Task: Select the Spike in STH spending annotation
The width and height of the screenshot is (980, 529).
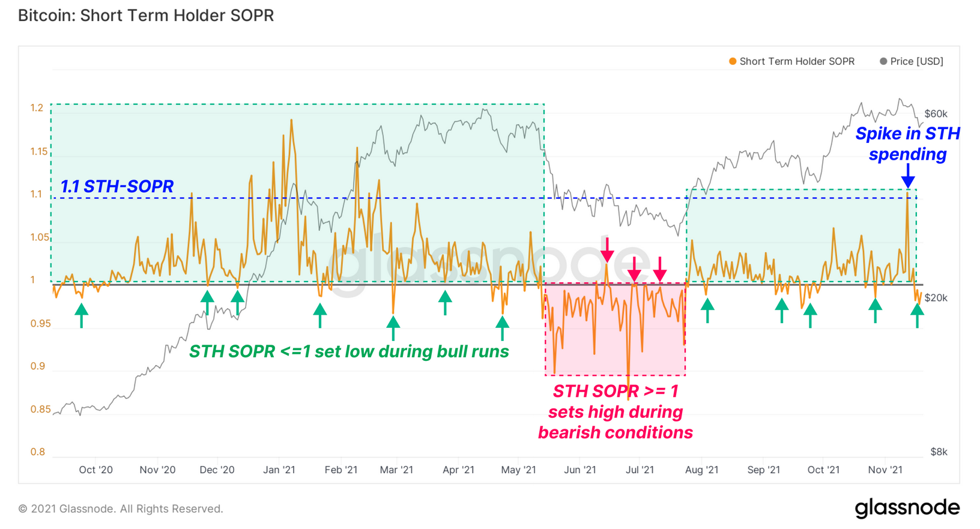Action: tap(907, 144)
